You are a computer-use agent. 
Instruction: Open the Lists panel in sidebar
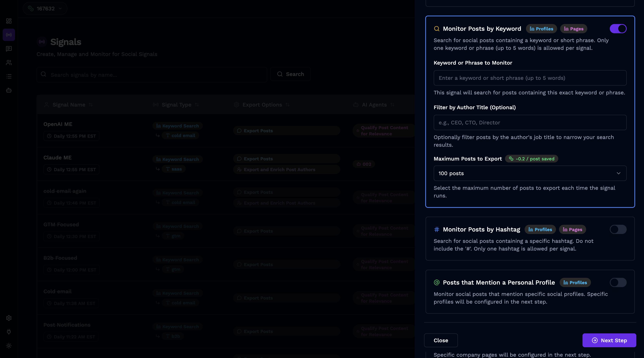(x=9, y=76)
